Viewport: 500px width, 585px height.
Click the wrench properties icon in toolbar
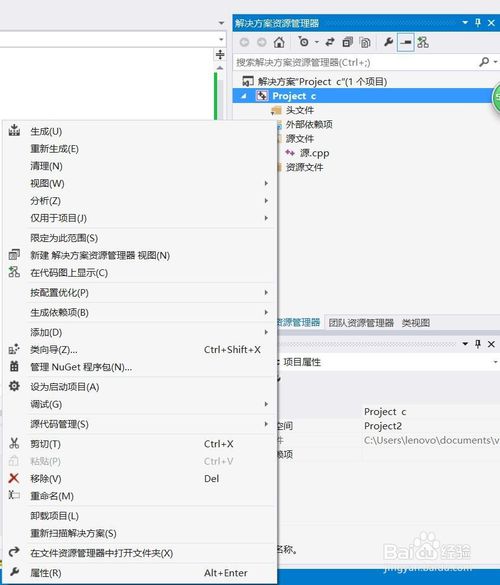[x=388, y=42]
